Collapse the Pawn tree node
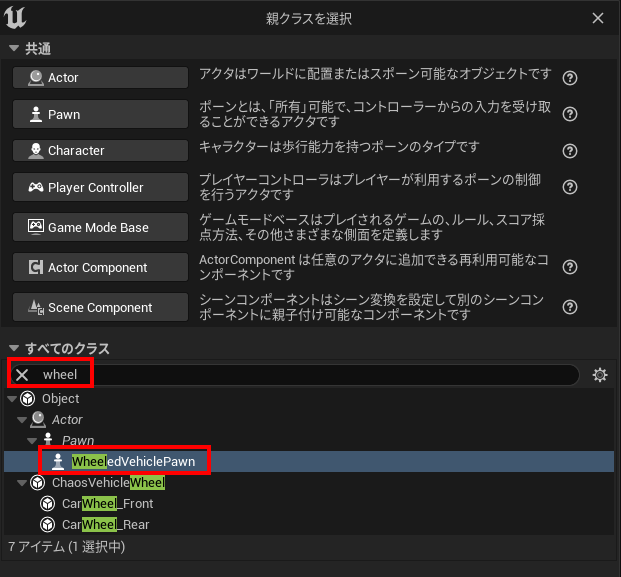This screenshot has width=621, height=577. point(32,441)
